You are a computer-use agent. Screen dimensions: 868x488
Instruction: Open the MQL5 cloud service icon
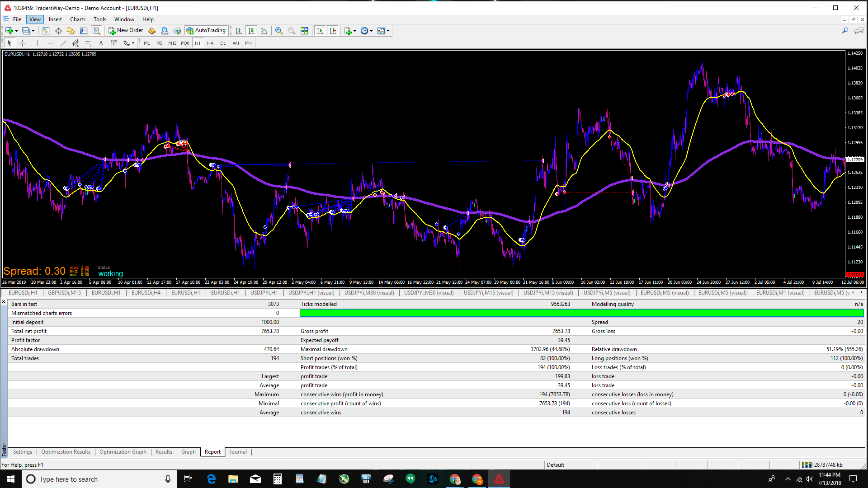tap(165, 31)
